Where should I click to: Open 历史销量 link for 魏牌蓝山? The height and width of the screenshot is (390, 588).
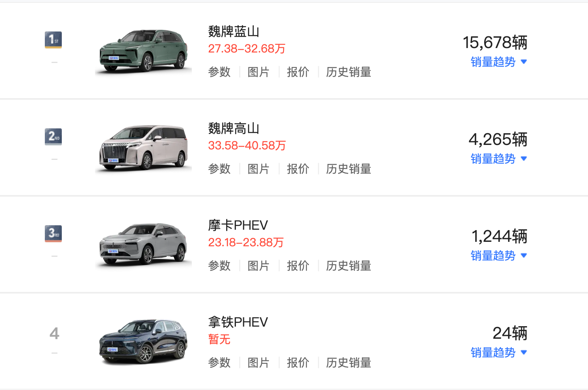pyautogui.click(x=349, y=72)
